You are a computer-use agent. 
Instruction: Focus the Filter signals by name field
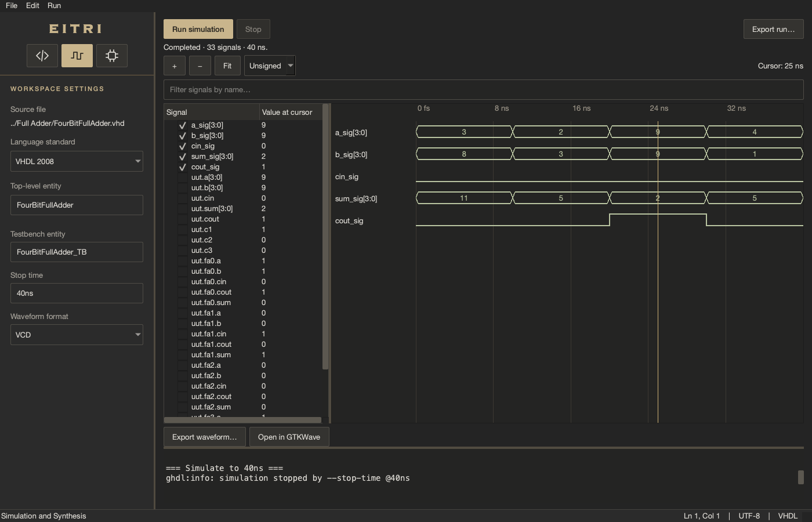point(483,90)
